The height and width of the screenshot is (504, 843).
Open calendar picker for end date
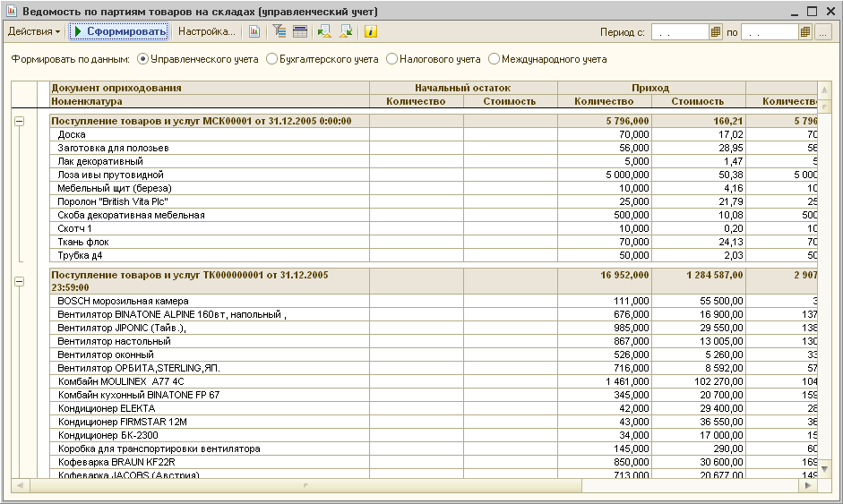click(804, 32)
